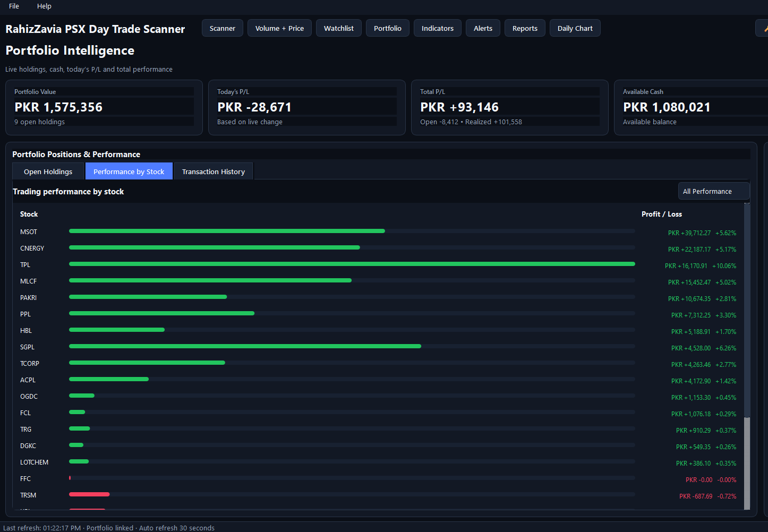Select the HBL stock label
The width and height of the screenshot is (768, 532).
[26, 331]
